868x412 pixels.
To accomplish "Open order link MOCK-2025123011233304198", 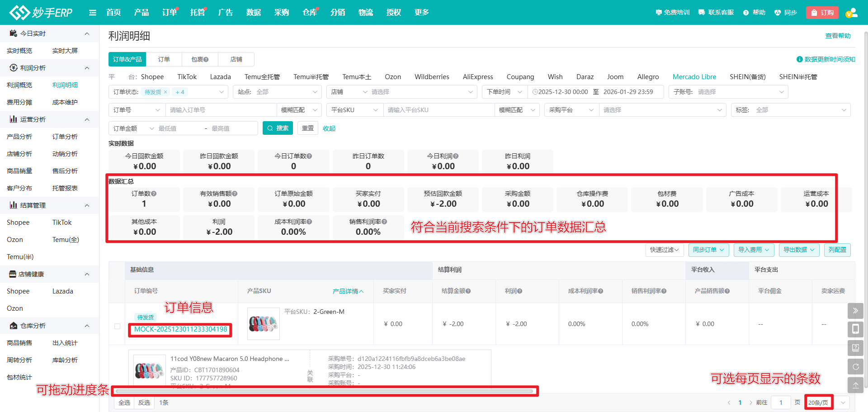I will [180, 329].
